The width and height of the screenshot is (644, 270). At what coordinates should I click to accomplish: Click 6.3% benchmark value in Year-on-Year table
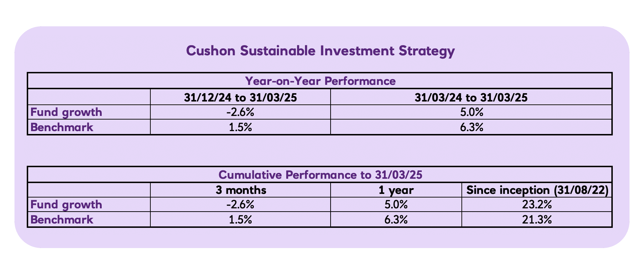(x=471, y=127)
